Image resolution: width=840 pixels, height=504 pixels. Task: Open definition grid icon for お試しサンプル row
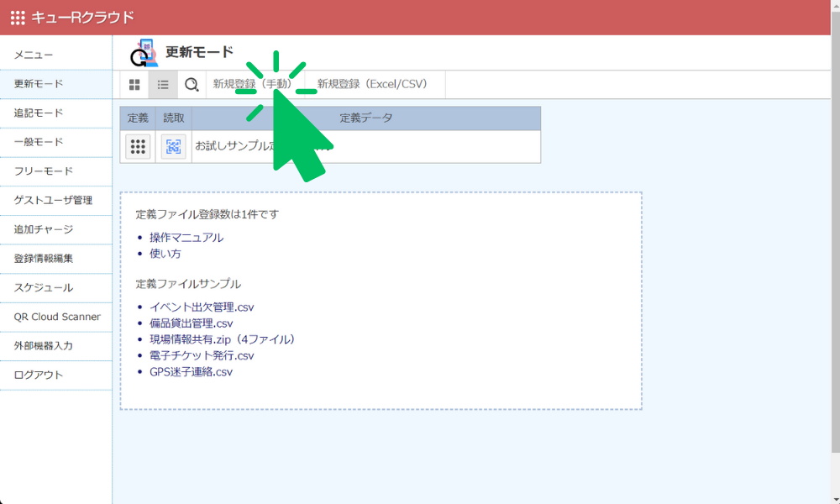(x=138, y=147)
